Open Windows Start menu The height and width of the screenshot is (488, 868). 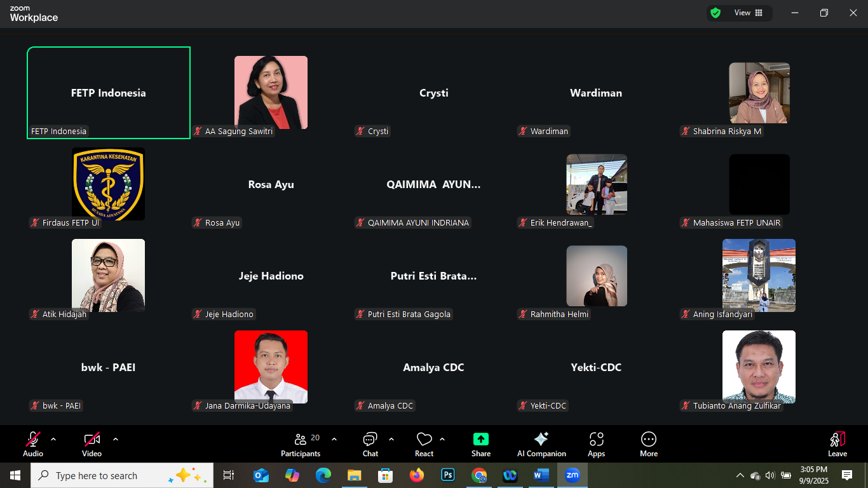coord(15,475)
